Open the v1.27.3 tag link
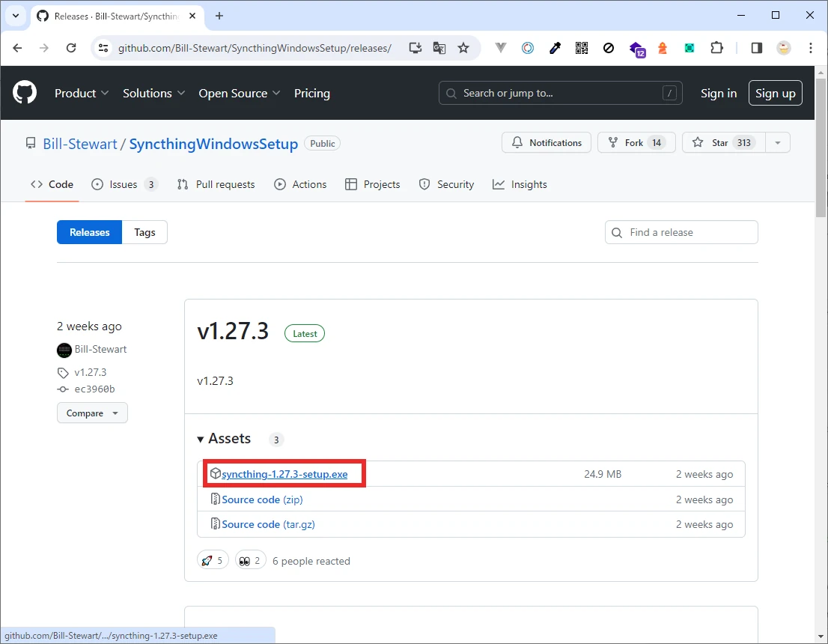The width and height of the screenshot is (828, 644). pyautogui.click(x=91, y=372)
